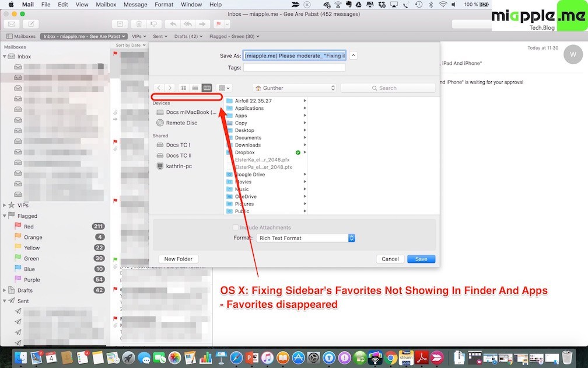The height and width of the screenshot is (368, 588).
Task: Switch save dialog to icon view
Action: point(184,88)
